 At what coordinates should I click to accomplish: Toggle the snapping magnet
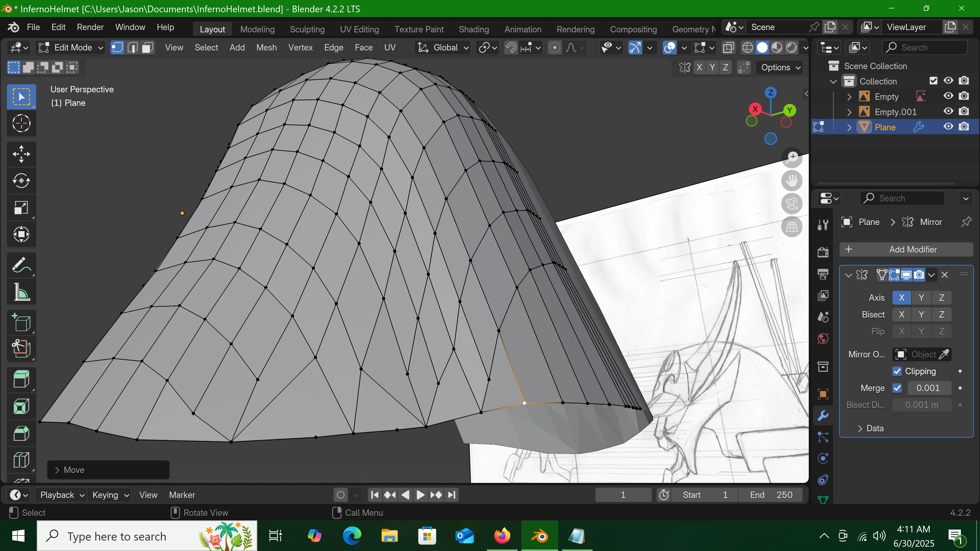point(511,47)
